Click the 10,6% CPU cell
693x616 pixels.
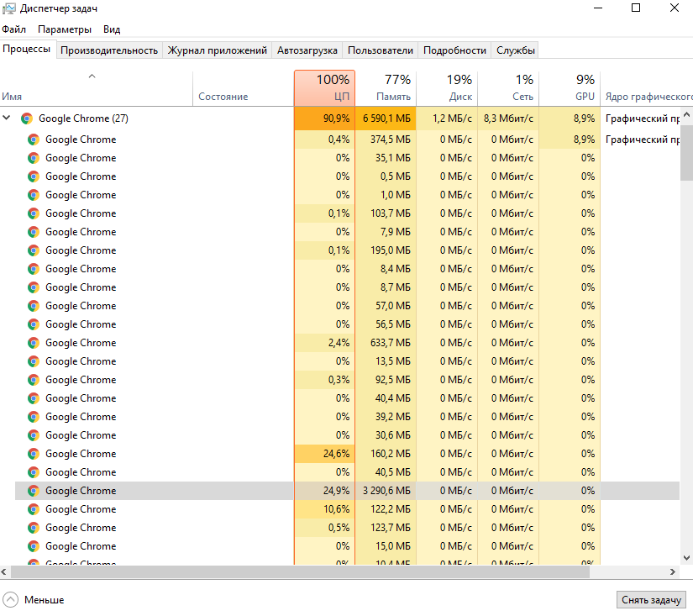[324, 509]
